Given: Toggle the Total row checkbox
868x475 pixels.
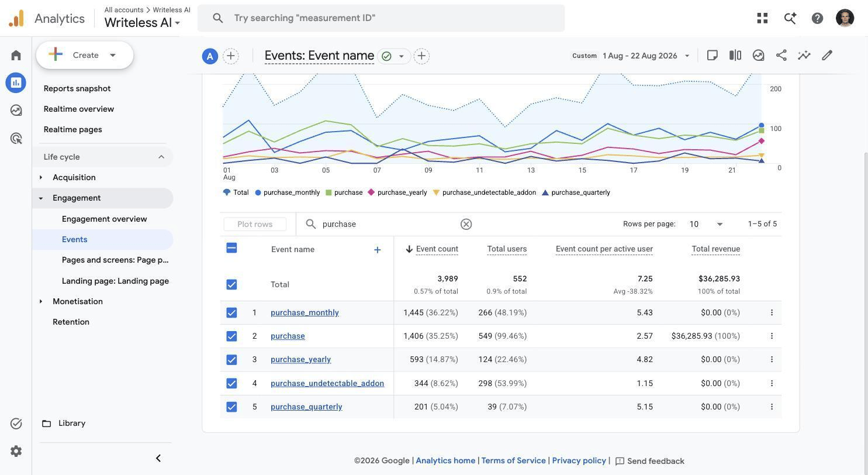Looking at the screenshot, I should 231,284.
